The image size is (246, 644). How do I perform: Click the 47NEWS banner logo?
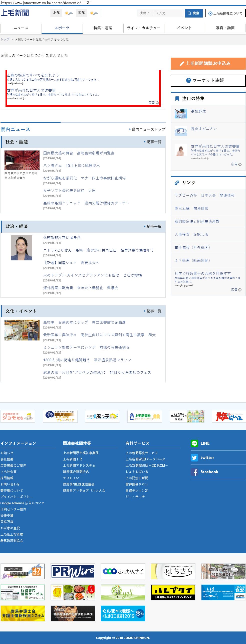23,571
